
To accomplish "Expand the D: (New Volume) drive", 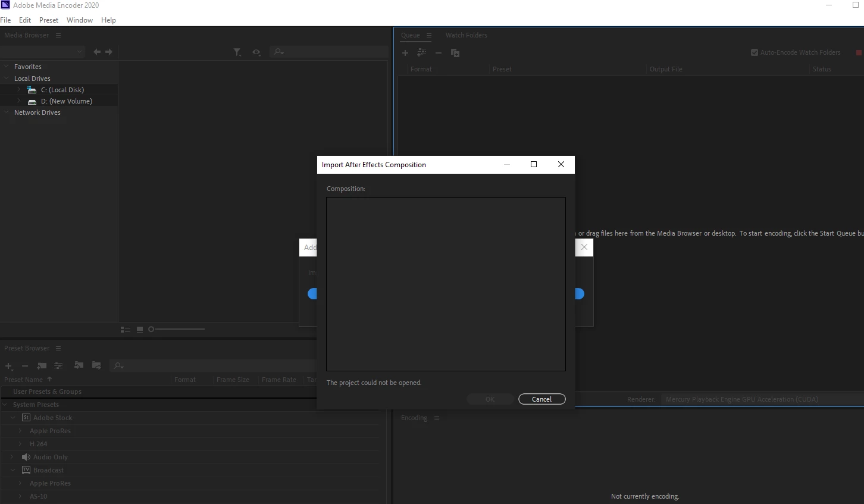I will click(18, 101).
